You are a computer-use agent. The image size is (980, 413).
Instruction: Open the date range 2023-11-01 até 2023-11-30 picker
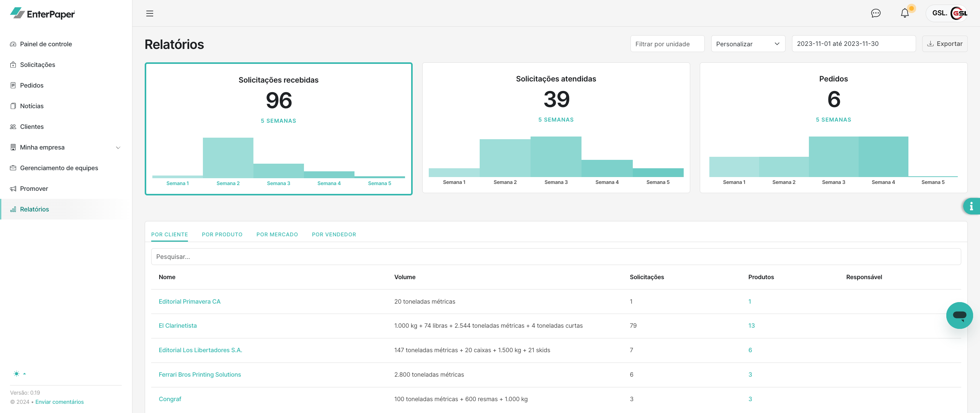click(x=854, y=44)
